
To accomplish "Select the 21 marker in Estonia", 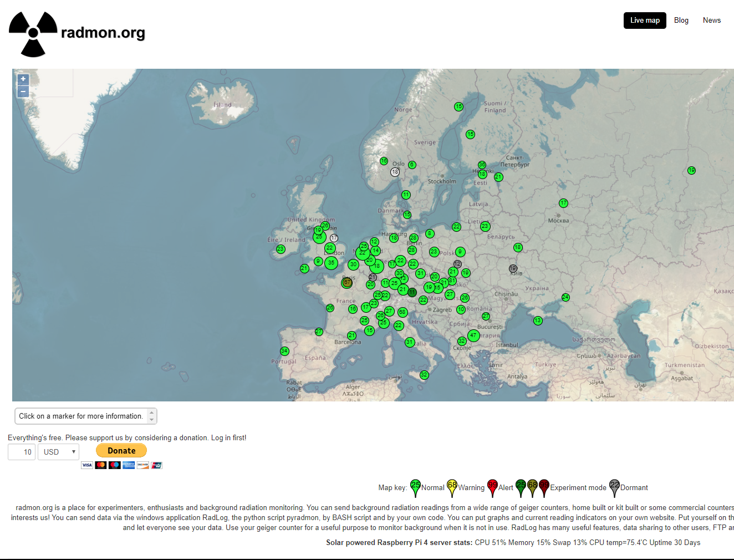I will [498, 177].
